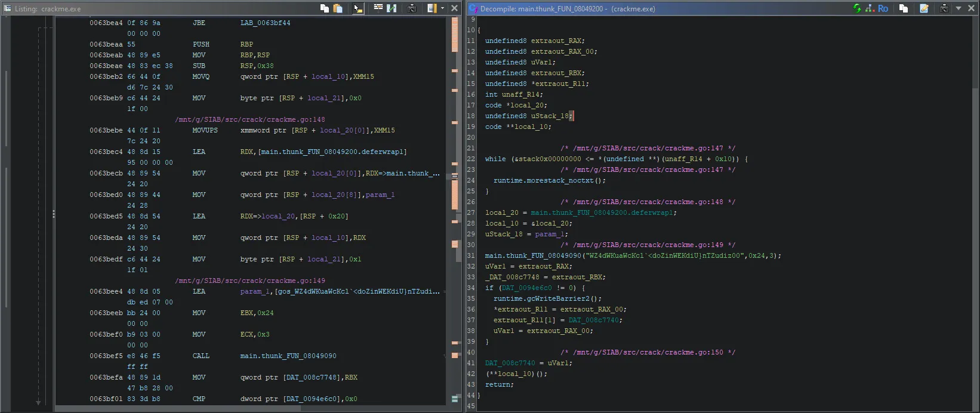
Task: Click the crackme.go:149 source comment in listing
Action: 250,281
